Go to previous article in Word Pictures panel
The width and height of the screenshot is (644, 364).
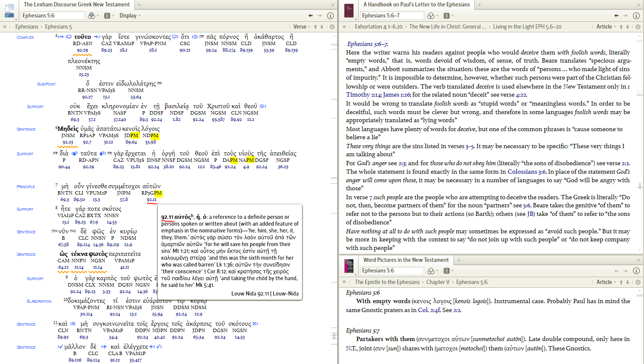(621, 282)
